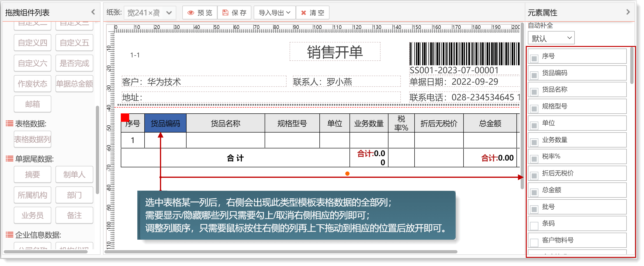Collapse the element properties panel arrow
The width and height of the screenshot is (644, 266).
(x=628, y=12)
